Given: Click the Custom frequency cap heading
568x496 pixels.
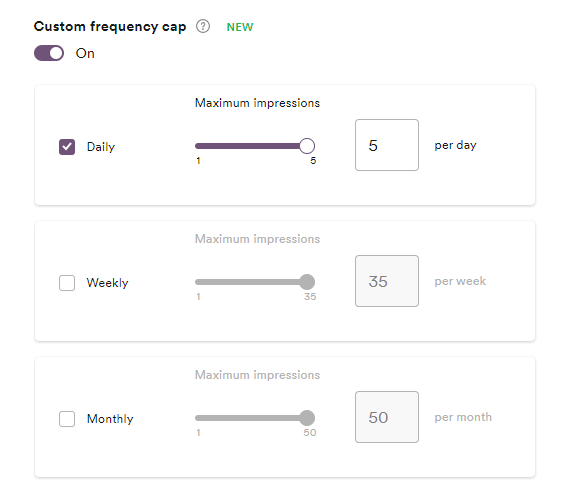Looking at the screenshot, I should click(110, 27).
